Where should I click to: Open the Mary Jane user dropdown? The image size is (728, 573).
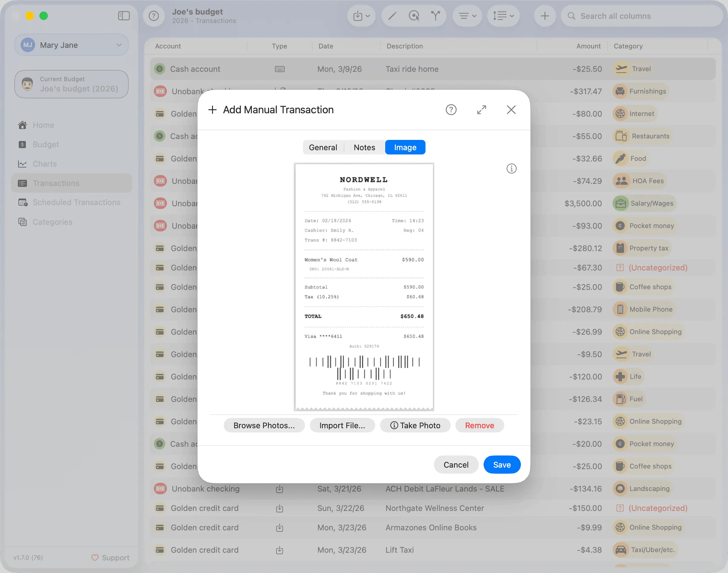click(x=71, y=45)
